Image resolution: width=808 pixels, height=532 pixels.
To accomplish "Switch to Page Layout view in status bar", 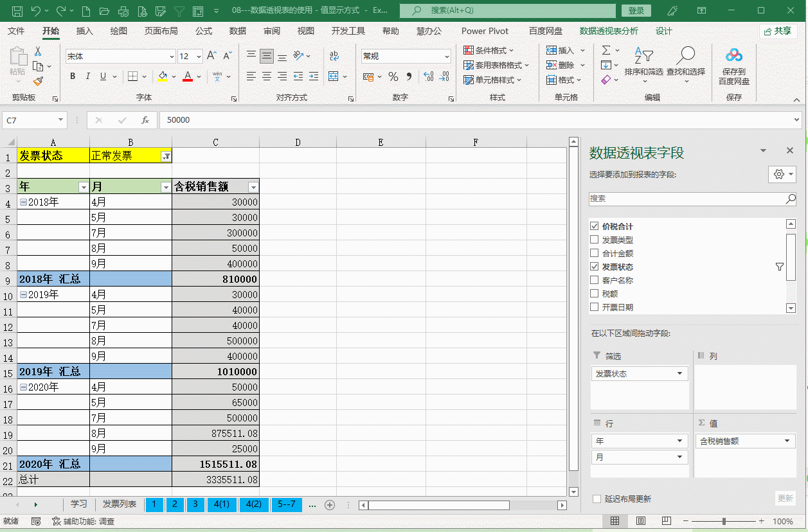I will (x=640, y=521).
